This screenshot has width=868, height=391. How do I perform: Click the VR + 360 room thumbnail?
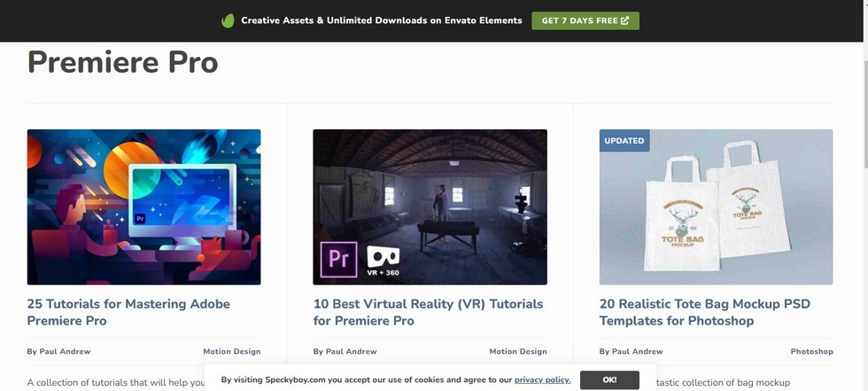click(430, 207)
